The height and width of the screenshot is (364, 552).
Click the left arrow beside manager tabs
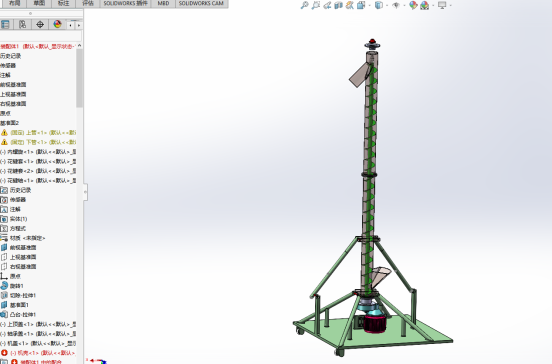[71, 25]
